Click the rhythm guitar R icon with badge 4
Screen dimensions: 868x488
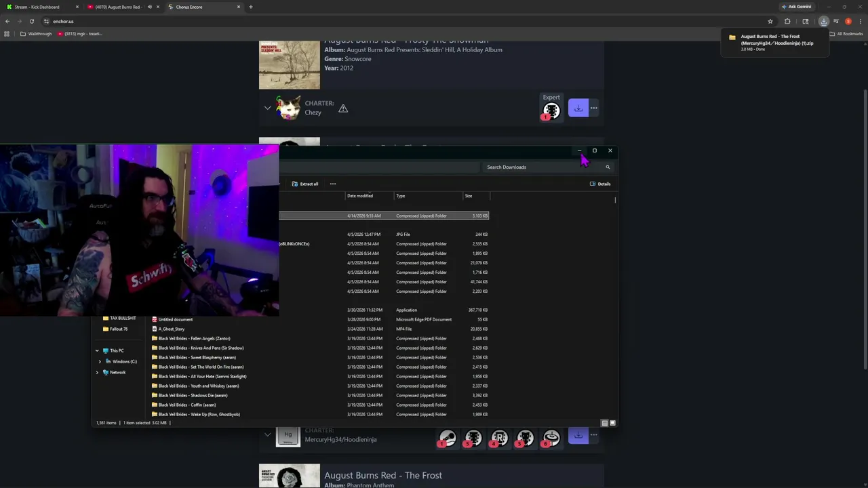click(x=499, y=439)
